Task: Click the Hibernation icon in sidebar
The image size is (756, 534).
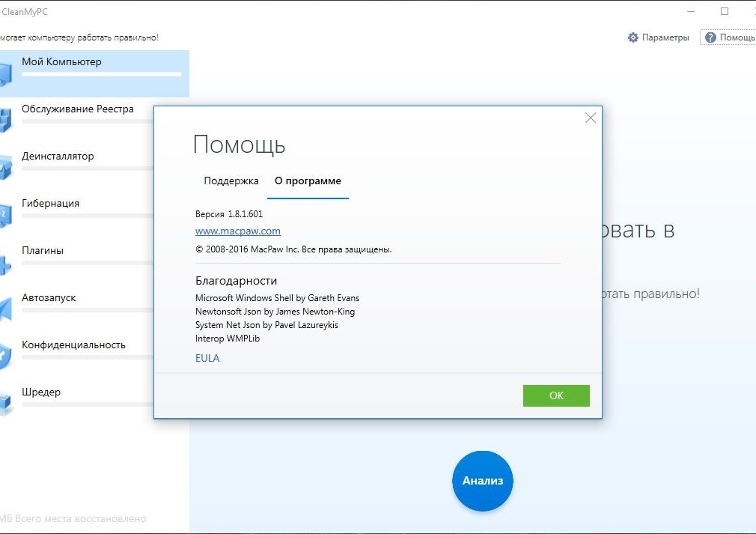Action: pos(5,215)
